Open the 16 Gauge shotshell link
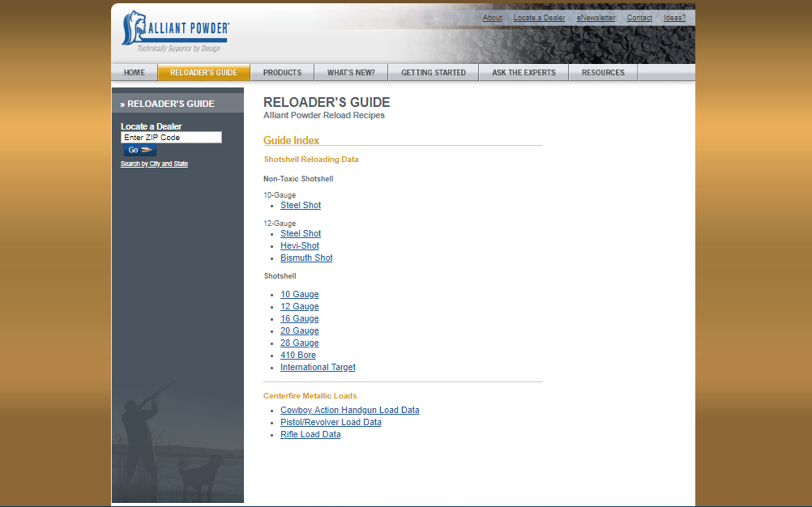 [300, 318]
